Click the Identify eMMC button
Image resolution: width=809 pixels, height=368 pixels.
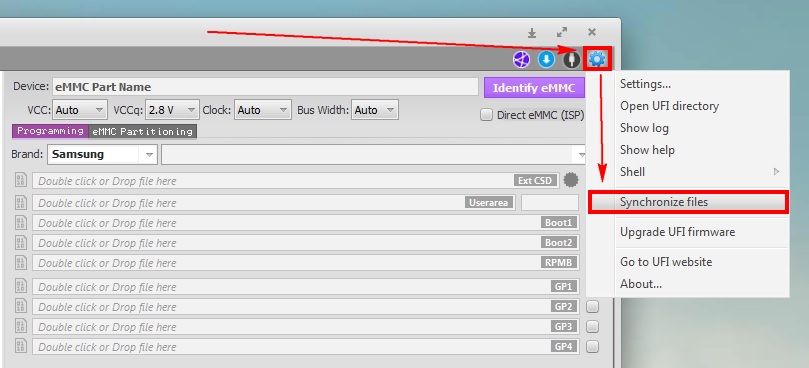pos(534,88)
